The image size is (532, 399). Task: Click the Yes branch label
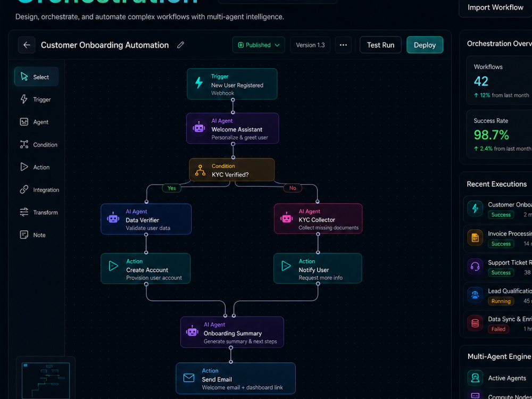(172, 188)
